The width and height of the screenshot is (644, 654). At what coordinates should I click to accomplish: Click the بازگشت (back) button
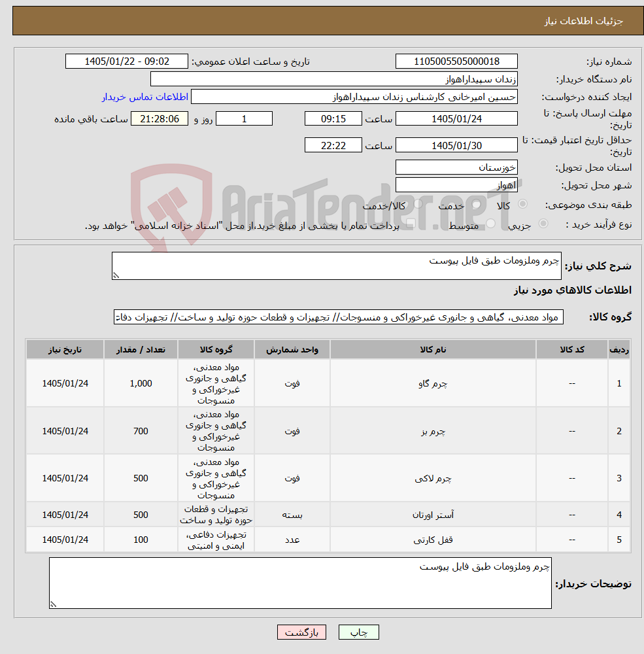[301, 632]
